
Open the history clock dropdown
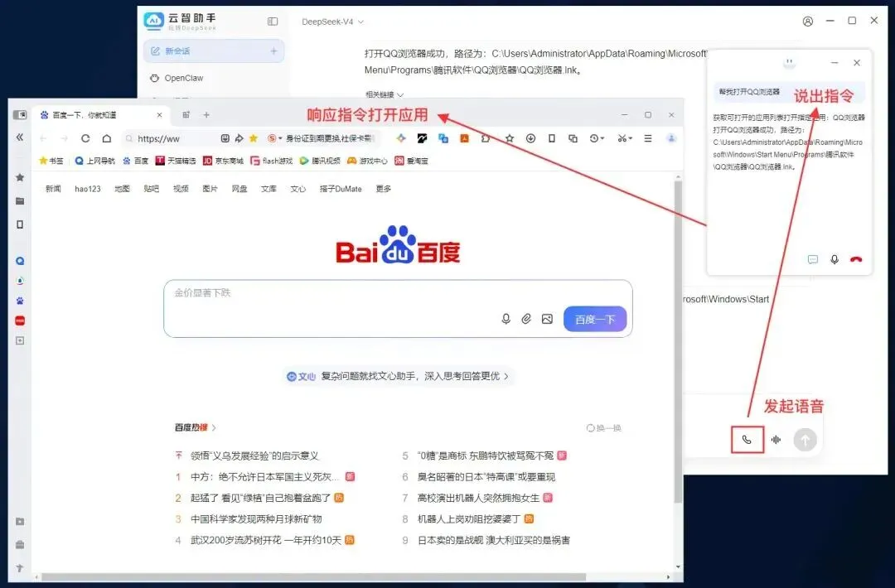[597, 138]
